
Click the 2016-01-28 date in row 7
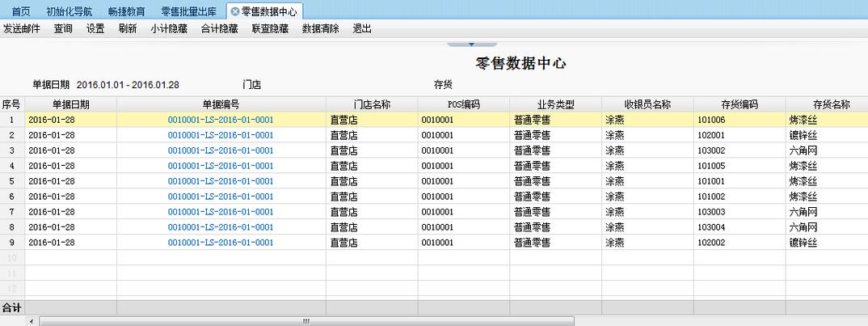[52, 212]
